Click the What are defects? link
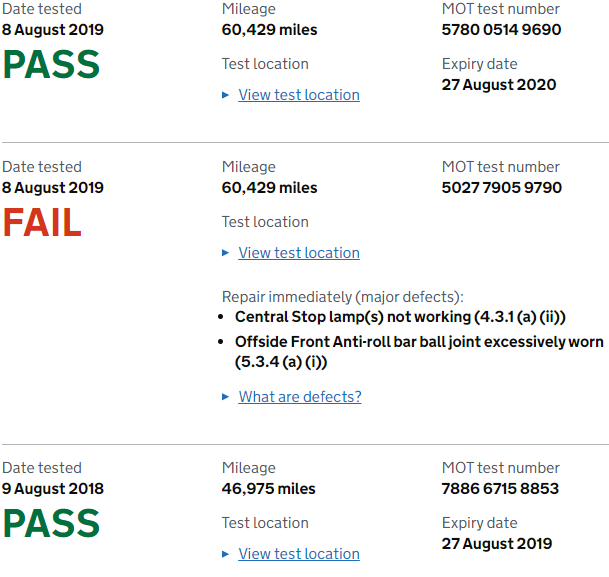Screen dimensions: 609x577 [x=300, y=397]
